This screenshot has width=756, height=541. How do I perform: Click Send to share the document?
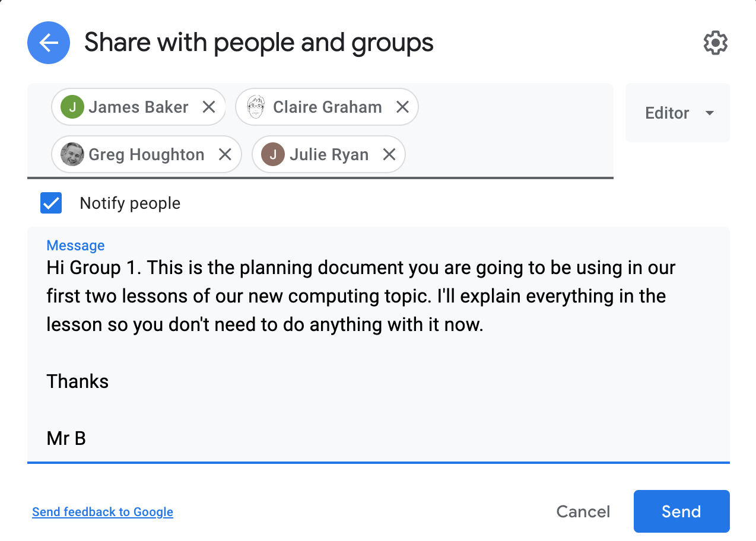[x=681, y=511]
